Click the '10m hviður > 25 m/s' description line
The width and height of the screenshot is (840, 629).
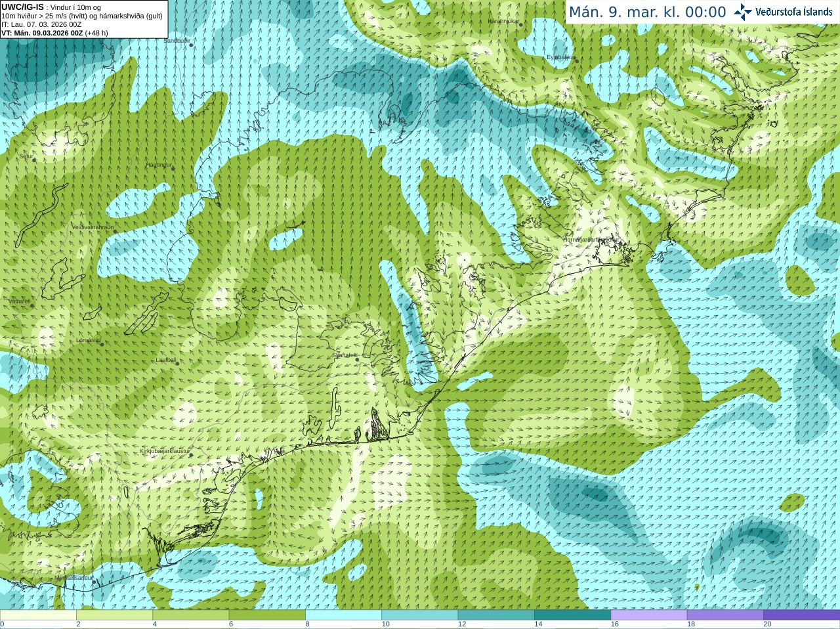(x=82, y=16)
